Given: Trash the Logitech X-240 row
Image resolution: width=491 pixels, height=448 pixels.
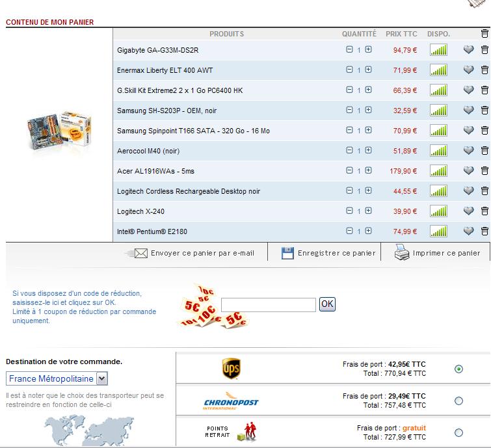Looking at the screenshot, I should 484,211.
